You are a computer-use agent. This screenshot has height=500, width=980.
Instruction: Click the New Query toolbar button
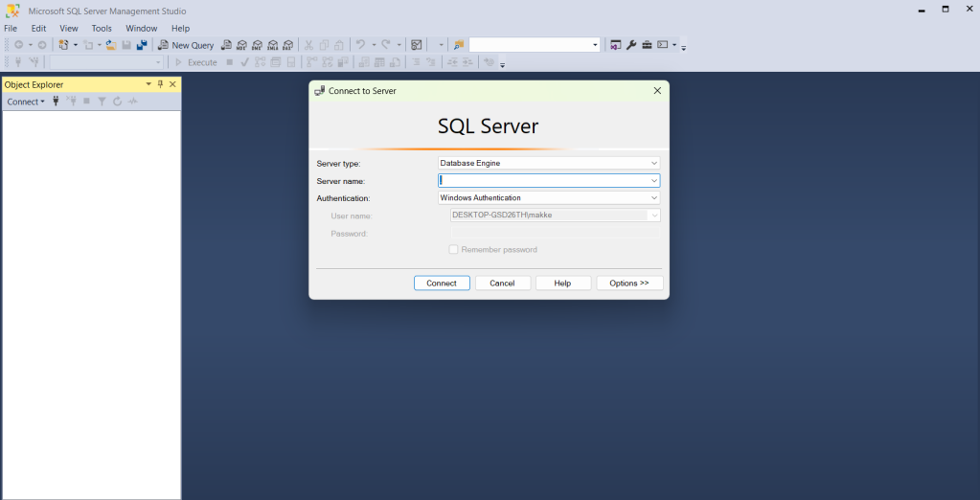click(186, 45)
